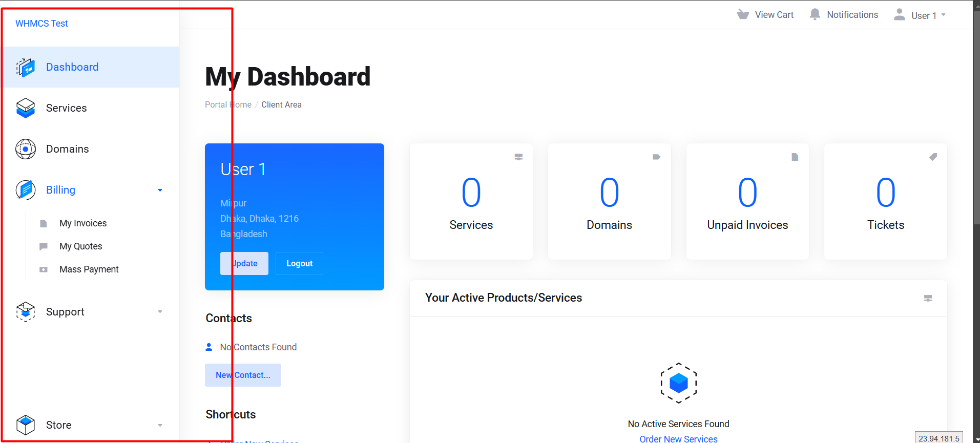Click the document icon on Unpaid Invoices tile
The image size is (980, 443).
click(795, 157)
